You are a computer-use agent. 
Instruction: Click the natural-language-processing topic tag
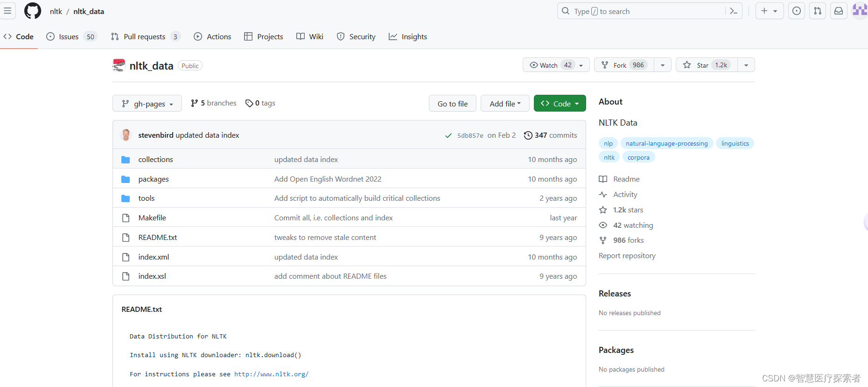point(666,144)
